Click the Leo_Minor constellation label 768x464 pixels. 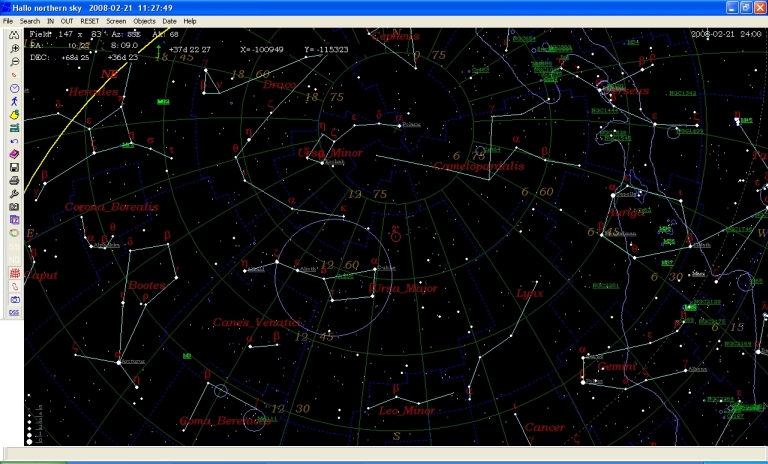[x=407, y=411]
